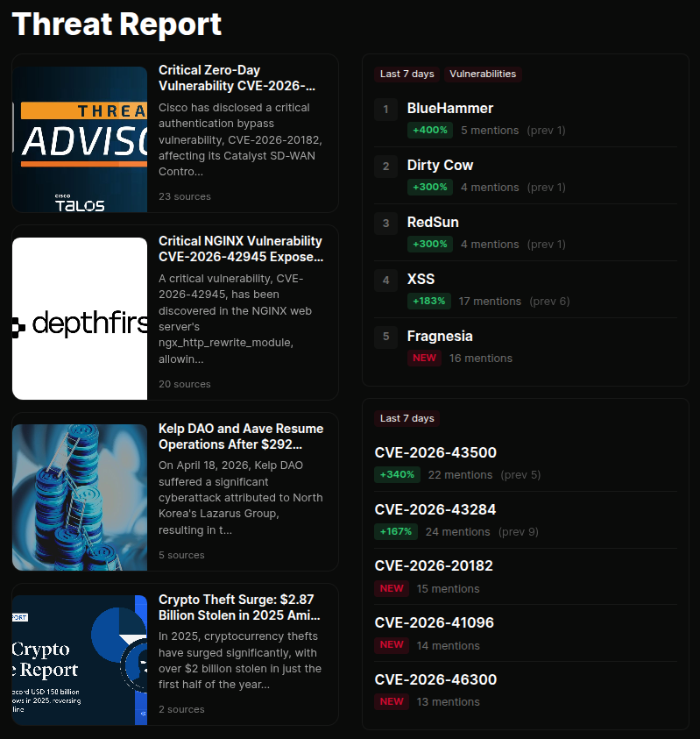Select the Vulnerabilities filter tag
The width and height of the screenshot is (700, 739).
pyautogui.click(x=483, y=74)
